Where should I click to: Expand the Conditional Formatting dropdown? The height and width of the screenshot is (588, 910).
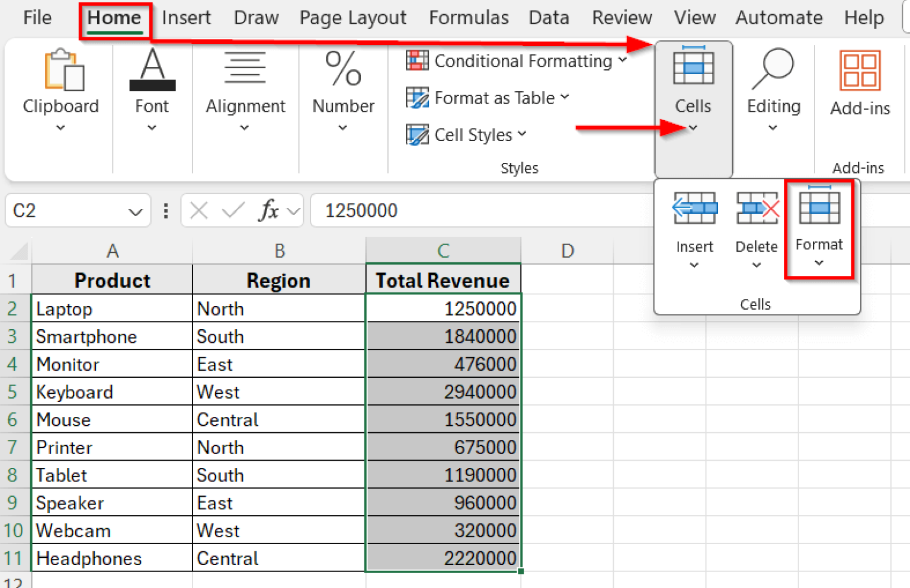(516, 61)
